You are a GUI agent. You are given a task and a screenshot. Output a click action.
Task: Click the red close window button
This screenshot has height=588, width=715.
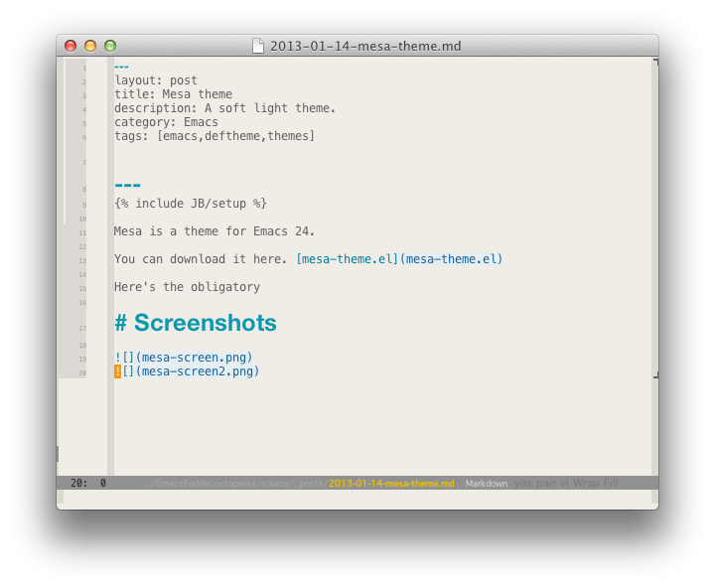click(71, 46)
